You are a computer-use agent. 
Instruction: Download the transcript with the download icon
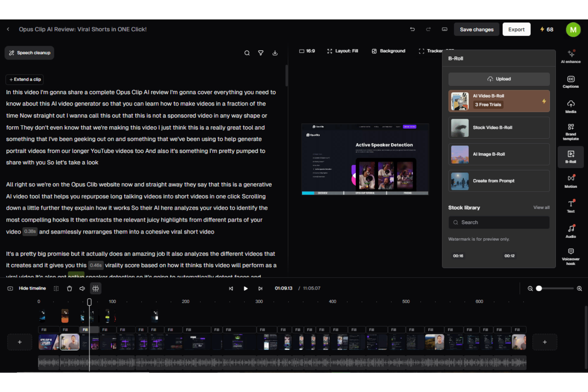pyautogui.click(x=275, y=53)
